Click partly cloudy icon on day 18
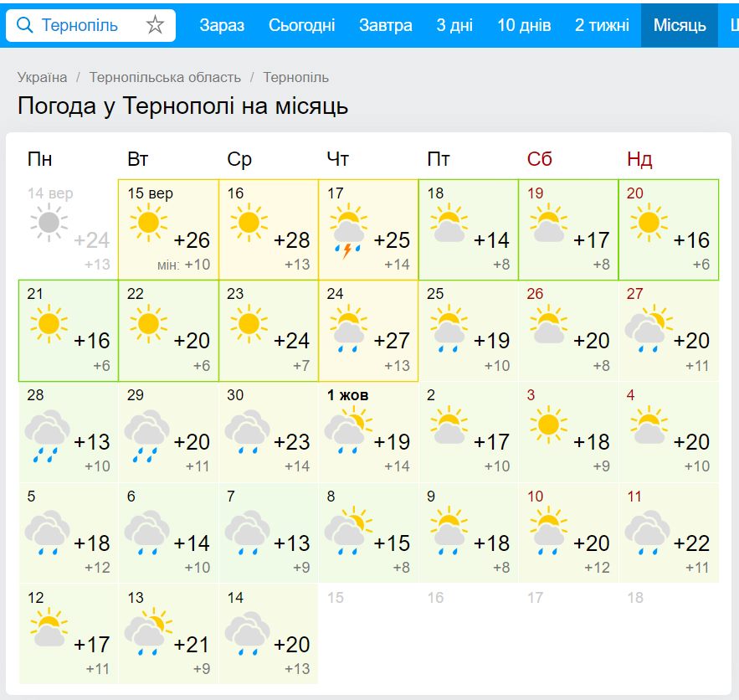739x700 pixels. [449, 223]
